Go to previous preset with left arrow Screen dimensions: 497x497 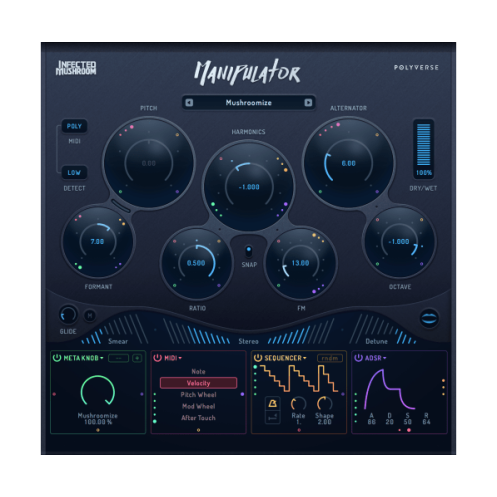189,103
